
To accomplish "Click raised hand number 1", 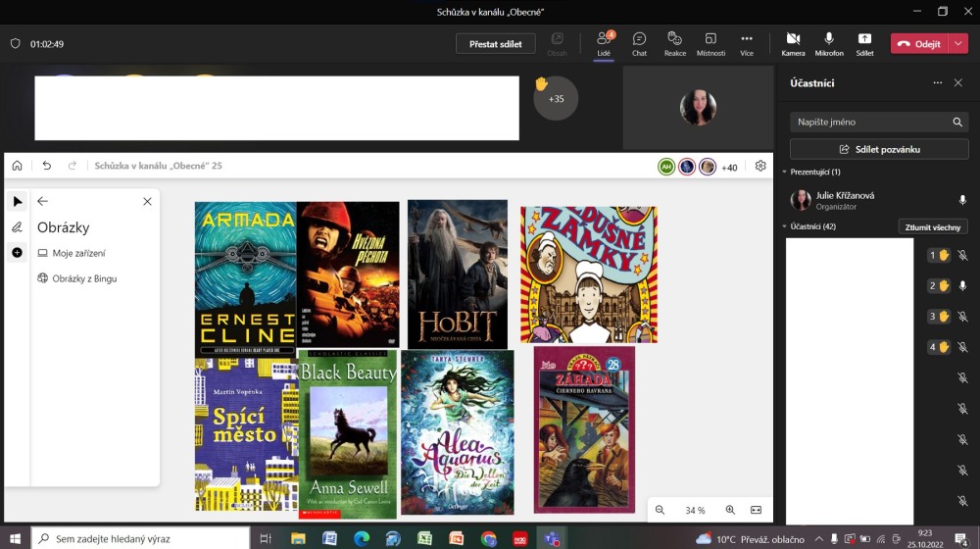I will 938,255.
